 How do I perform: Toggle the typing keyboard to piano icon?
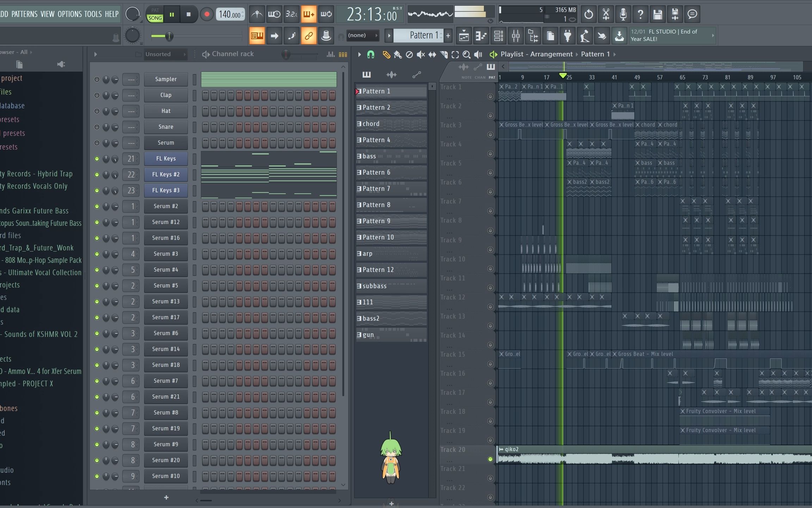tap(257, 36)
